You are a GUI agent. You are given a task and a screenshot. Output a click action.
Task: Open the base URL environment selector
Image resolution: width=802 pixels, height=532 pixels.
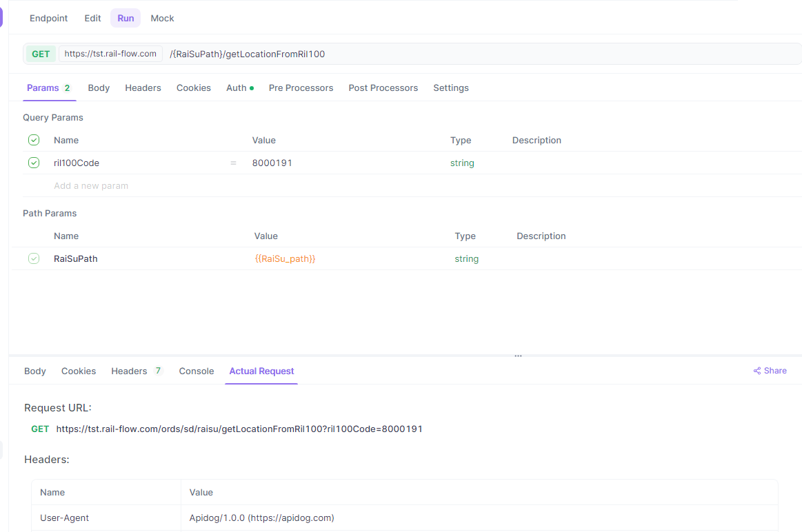point(110,54)
